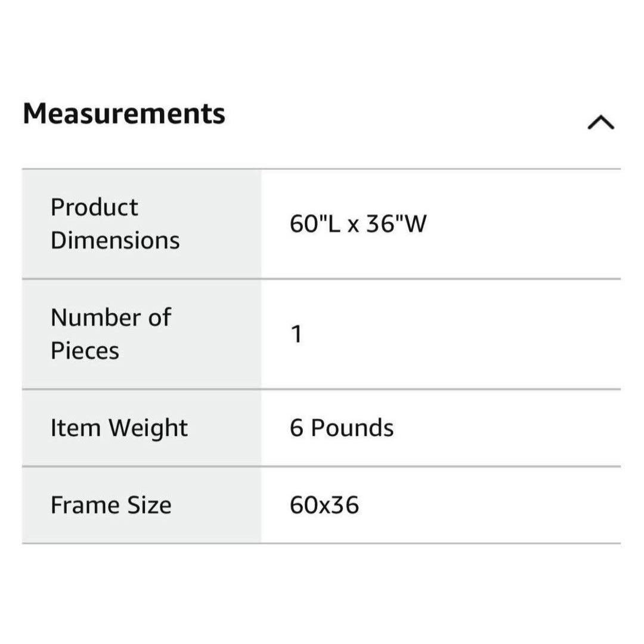Viewport: 644px width, 644px height.
Task: Click the word Pounds in the weight value
Action: [352, 428]
